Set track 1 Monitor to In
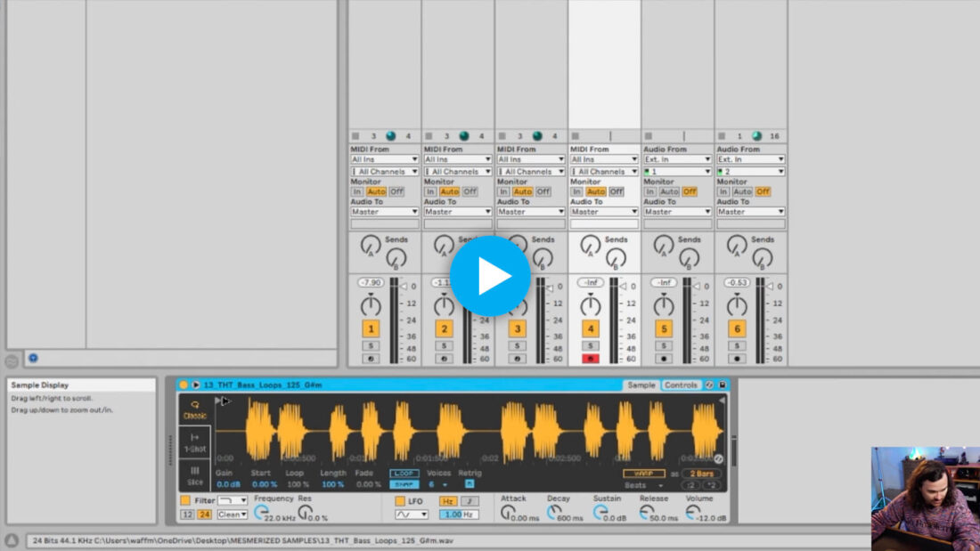The height and width of the screenshot is (551, 980). 357,191
